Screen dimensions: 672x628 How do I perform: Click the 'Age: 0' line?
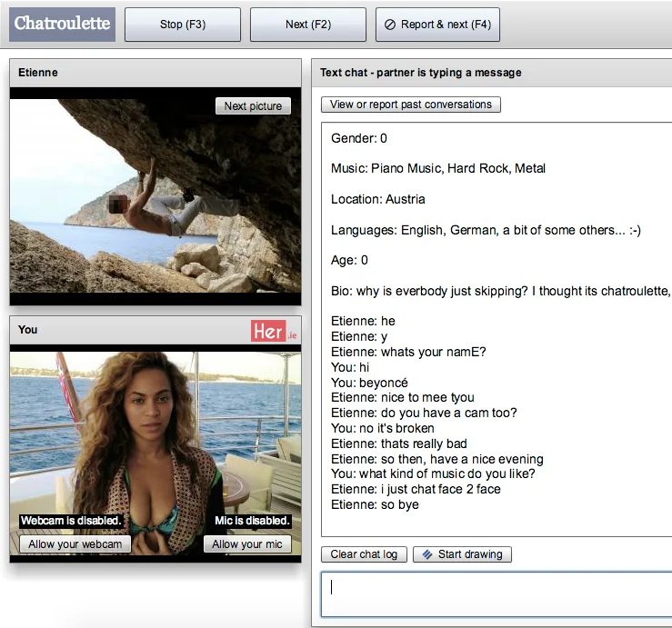click(349, 260)
